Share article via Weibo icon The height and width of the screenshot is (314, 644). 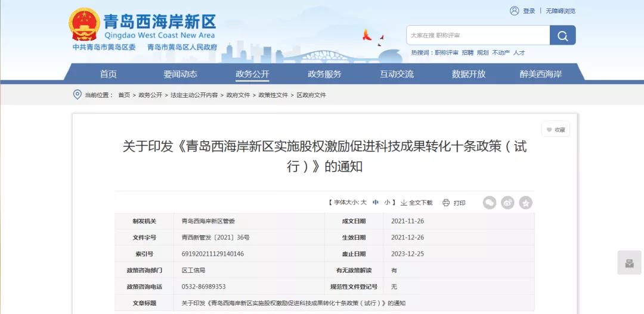(x=507, y=203)
